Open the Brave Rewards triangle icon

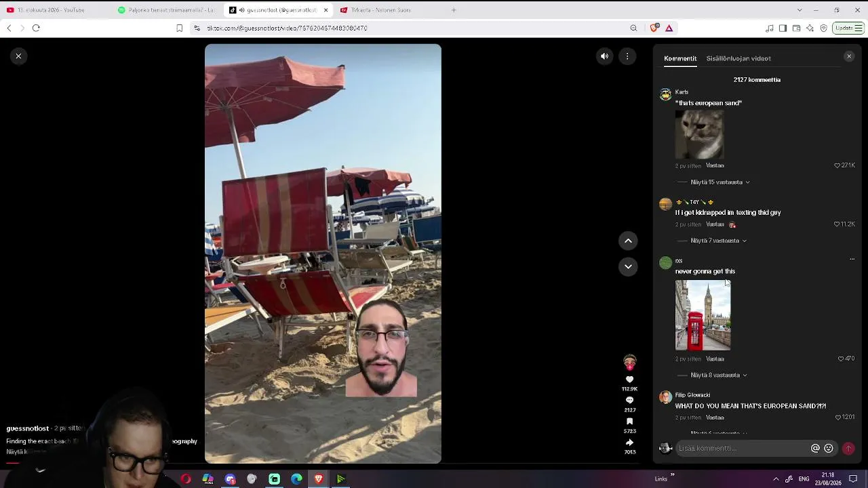click(x=669, y=28)
